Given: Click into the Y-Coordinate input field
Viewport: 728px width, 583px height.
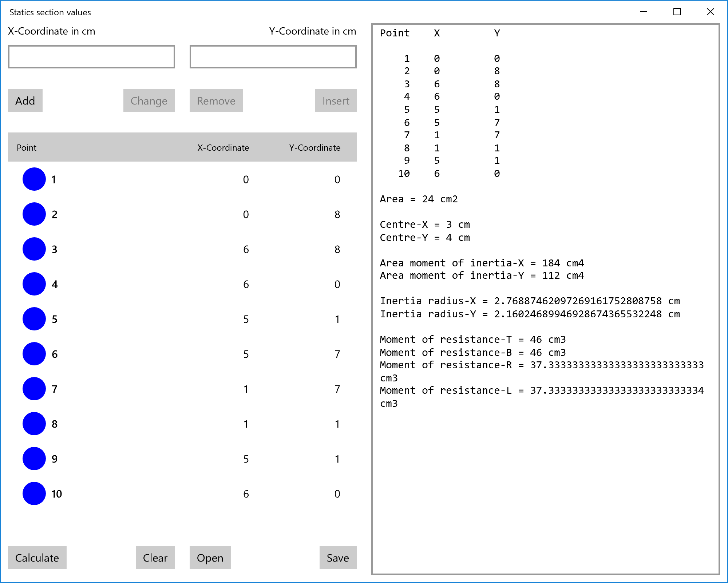Looking at the screenshot, I should pyautogui.click(x=273, y=57).
